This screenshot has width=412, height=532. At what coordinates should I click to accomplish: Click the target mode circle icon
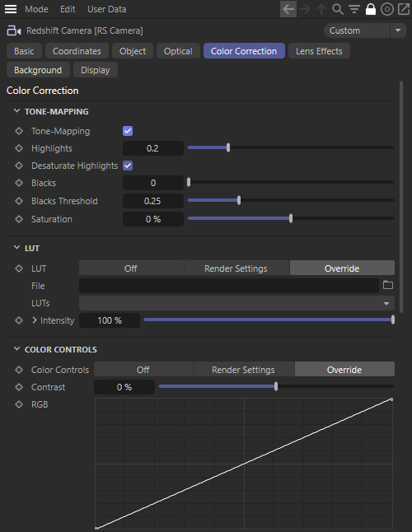coord(387,9)
